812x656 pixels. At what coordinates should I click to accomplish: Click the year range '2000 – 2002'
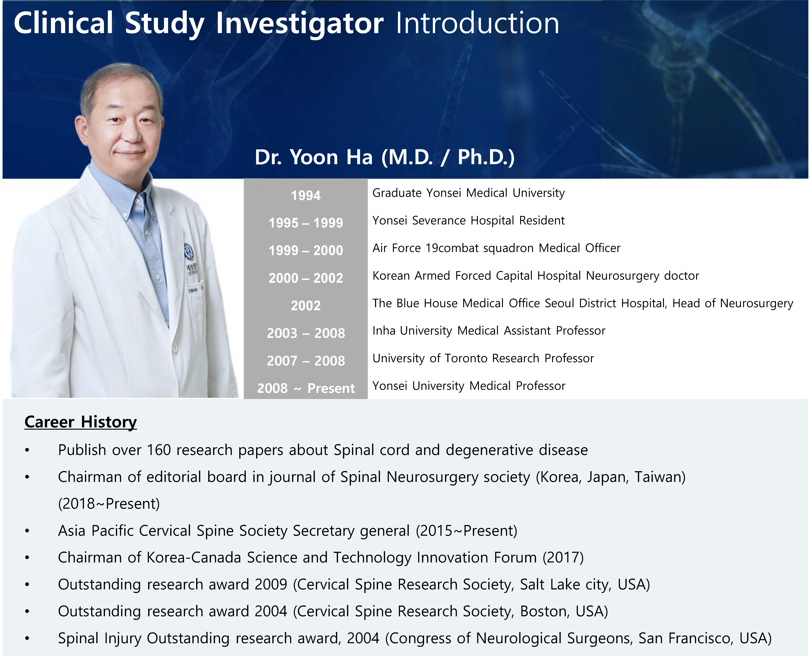click(x=306, y=278)
